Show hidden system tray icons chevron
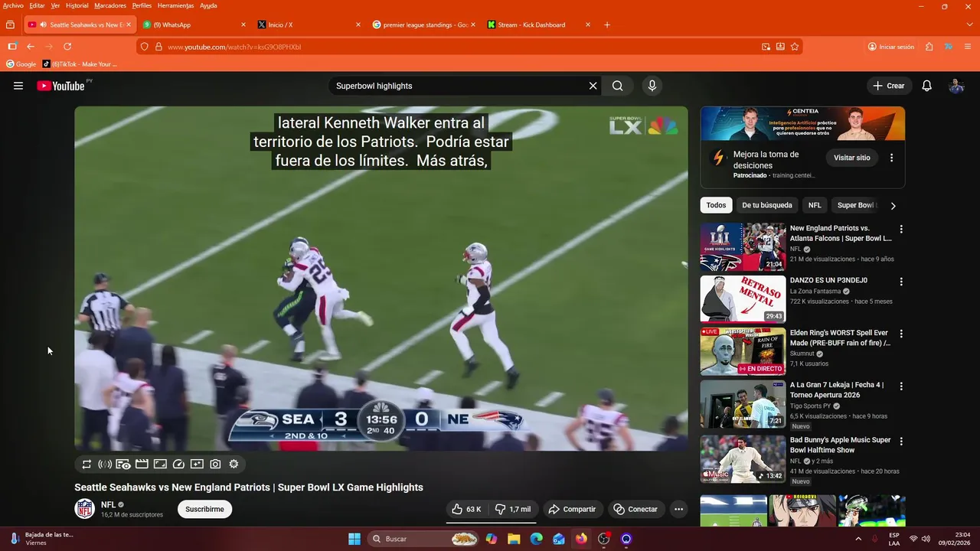Screen dimensions: 980x551 tap(858, 539)
